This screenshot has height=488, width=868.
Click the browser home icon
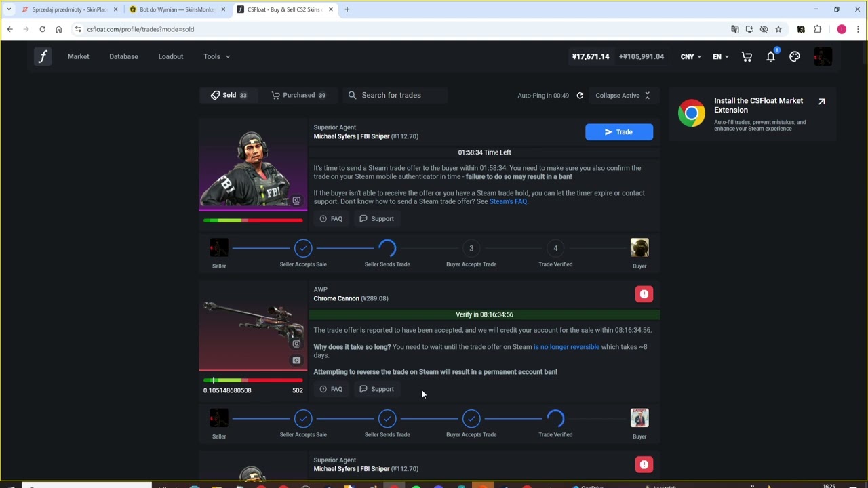pyautogui.click(x=58, y=29)
